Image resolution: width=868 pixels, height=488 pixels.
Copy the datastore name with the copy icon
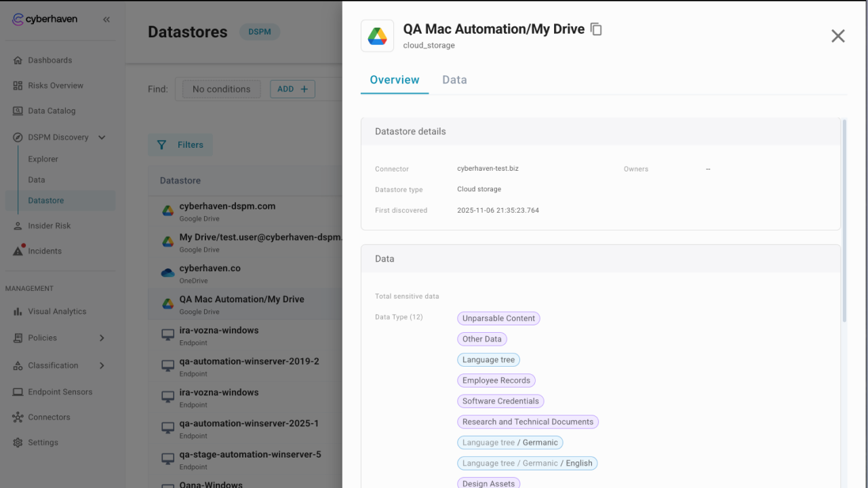(596, 29)
